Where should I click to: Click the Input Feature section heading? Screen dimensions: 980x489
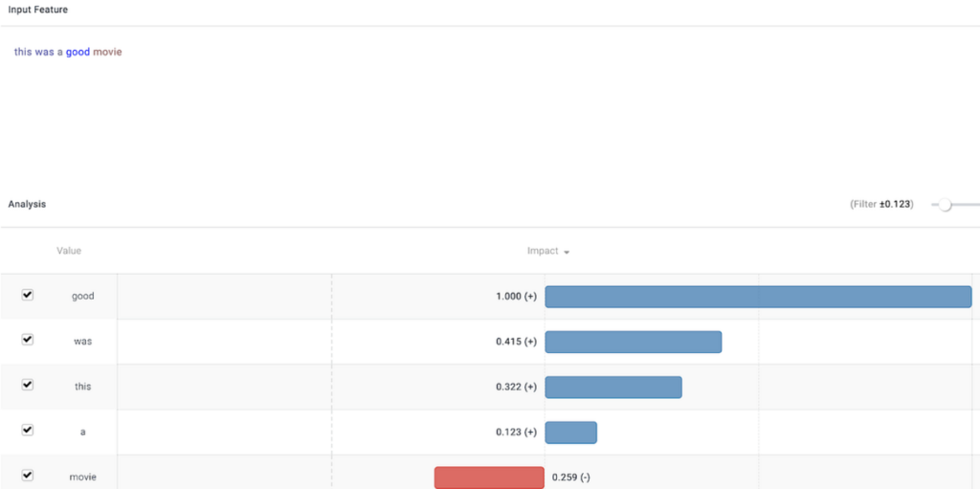click(x=38, y=10)
